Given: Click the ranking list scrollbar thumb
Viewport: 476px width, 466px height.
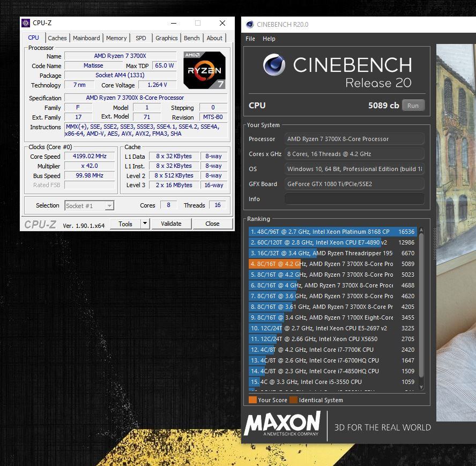Looking at the screenshot, I should [x=421, y=305].
